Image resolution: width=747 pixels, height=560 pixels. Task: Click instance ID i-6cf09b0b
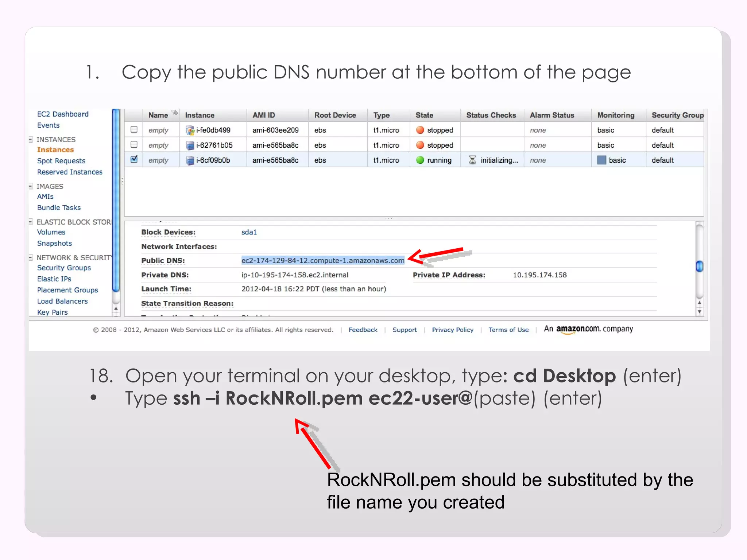click(x=213, y=160)
